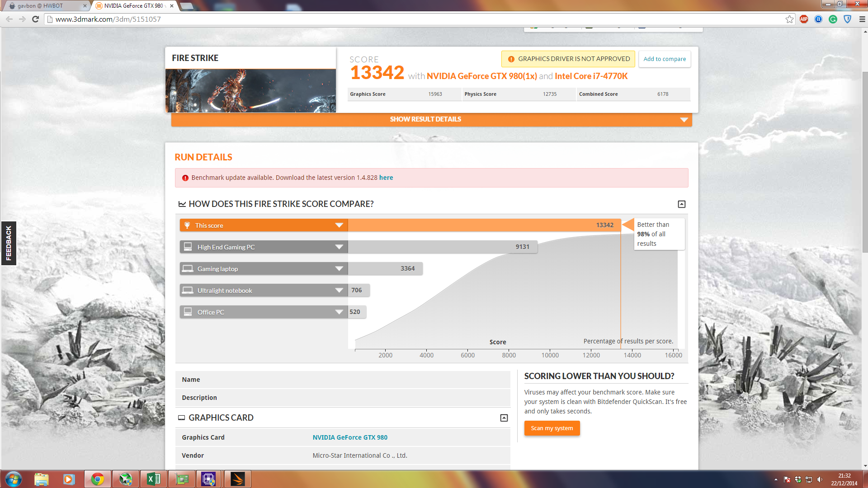
Task: Click the Scan my system button
Action: point(552,428)
